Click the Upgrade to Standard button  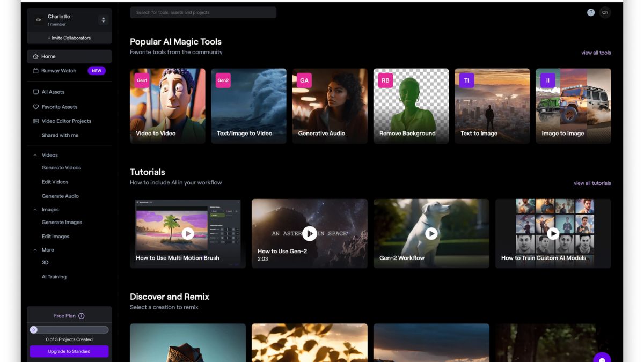[x=69, y=351]
